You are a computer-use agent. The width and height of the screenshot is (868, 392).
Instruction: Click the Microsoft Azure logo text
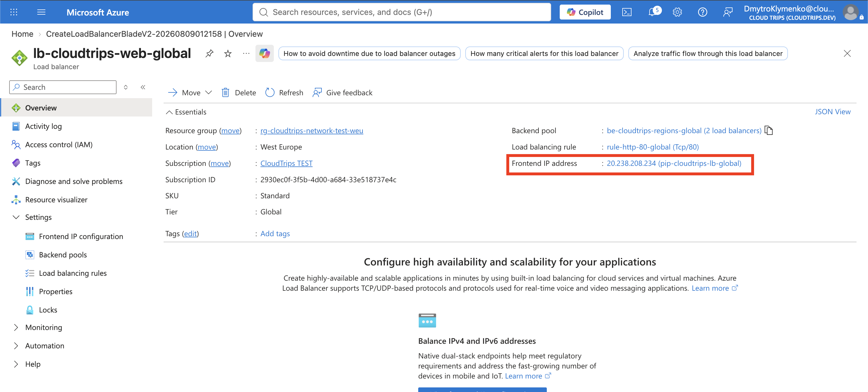(x=98, y=12)
